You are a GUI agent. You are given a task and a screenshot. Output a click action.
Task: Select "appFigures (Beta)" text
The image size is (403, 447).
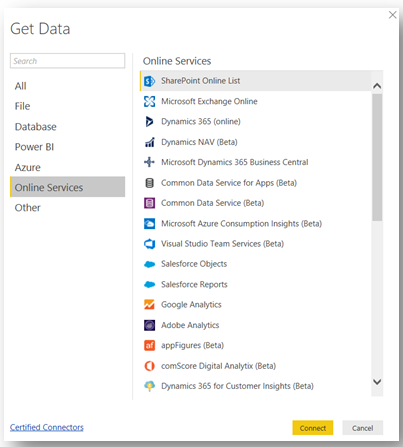click(193, 346)
